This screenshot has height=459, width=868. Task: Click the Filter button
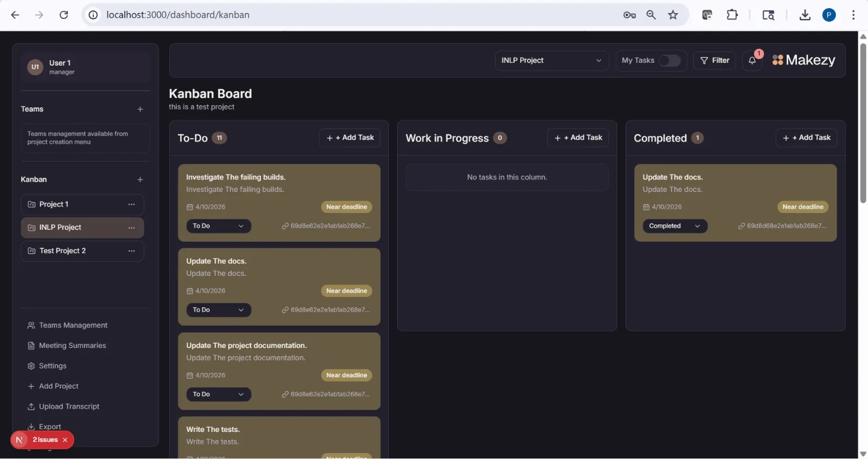click(714, 61)
